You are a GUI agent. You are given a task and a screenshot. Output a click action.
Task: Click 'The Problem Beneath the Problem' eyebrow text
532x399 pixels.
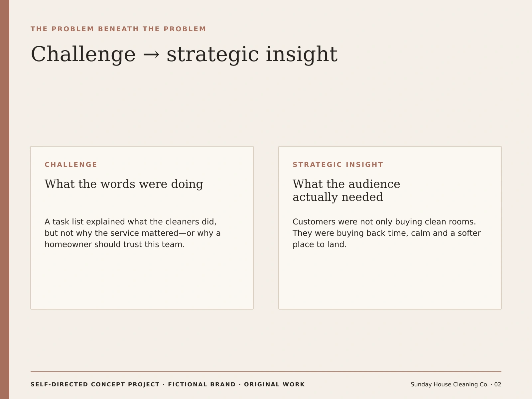click(x=118, y=29)
